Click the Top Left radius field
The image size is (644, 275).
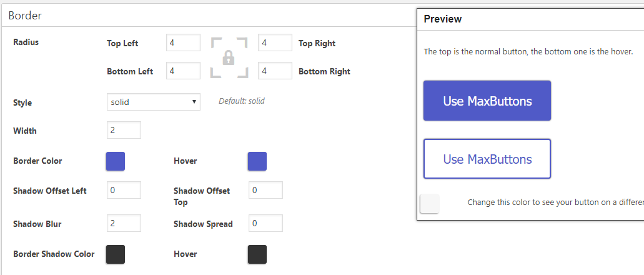point(183,42)
